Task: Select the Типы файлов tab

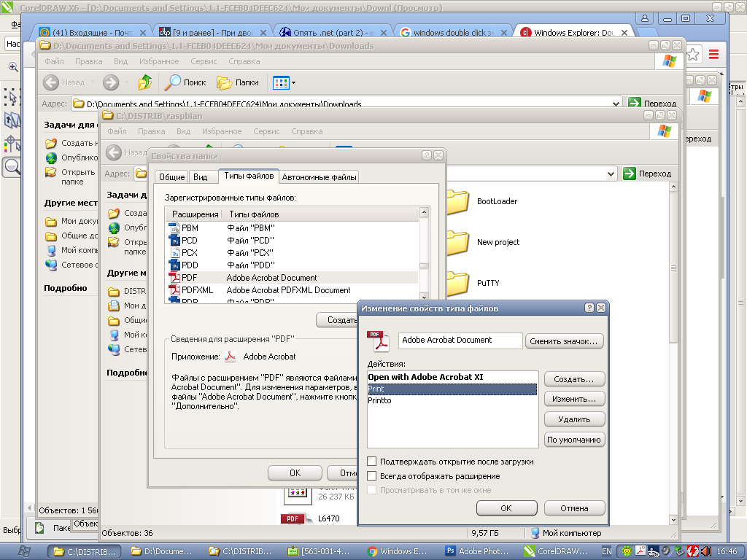Action: pos(249,176)
